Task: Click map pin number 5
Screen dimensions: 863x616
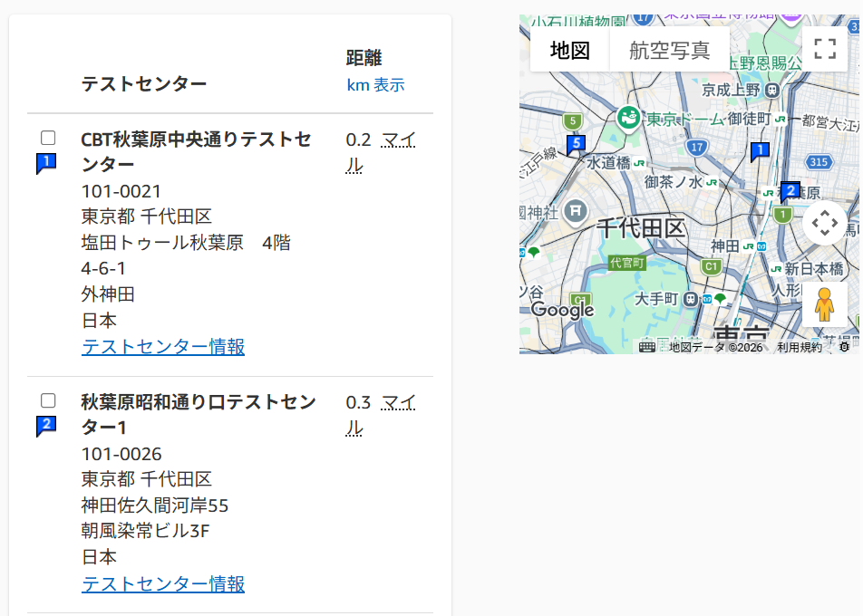Action: [575, 145]
